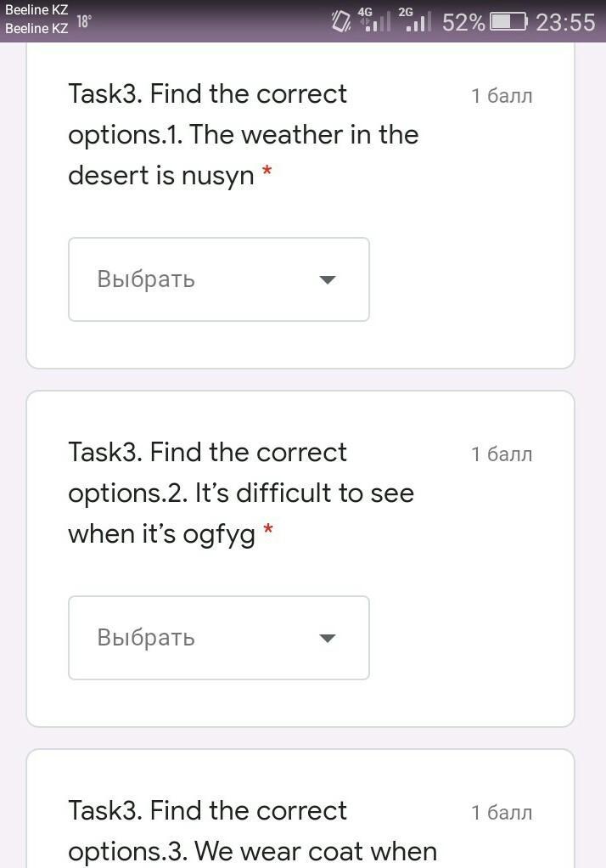The image size is (606, 868).
Task: Open the Выбрать dropdown for nusyn question
Action: point(218,279)
